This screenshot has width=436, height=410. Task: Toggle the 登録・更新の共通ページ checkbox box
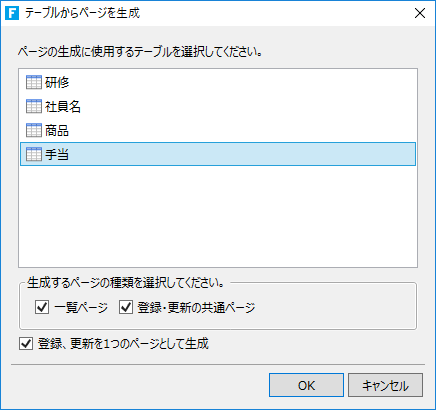(x=126, y=307)
